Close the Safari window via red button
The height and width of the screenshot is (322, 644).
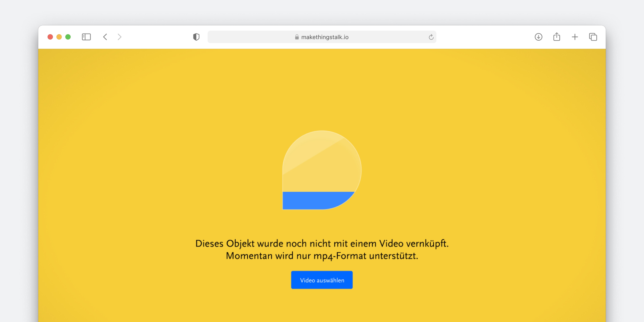[x=50, y=37]
